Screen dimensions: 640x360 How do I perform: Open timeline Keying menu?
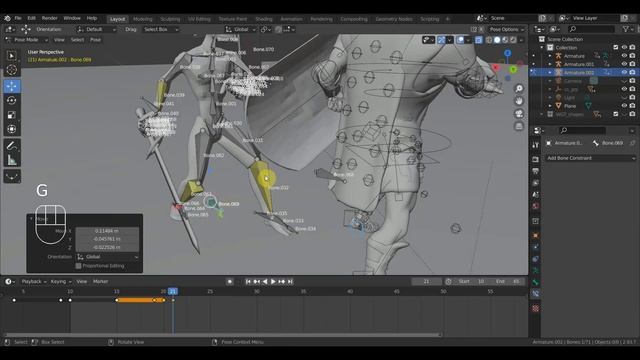(x=61, y=282)
